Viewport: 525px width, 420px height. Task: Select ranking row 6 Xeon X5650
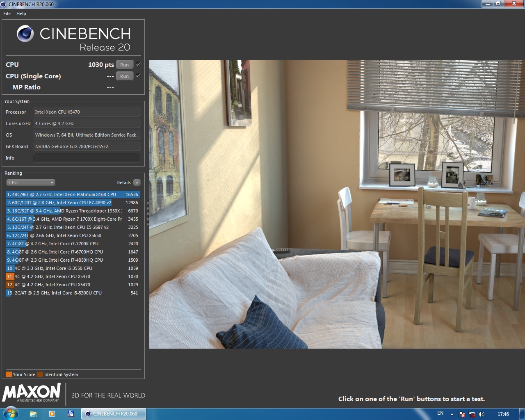pos(73,235)
